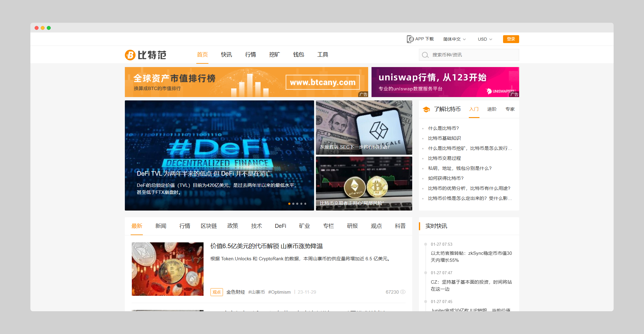The height and width of the screenshot is (334, 644).
Task: Click the eye views icon next to 67230
Action: point(403,292)
